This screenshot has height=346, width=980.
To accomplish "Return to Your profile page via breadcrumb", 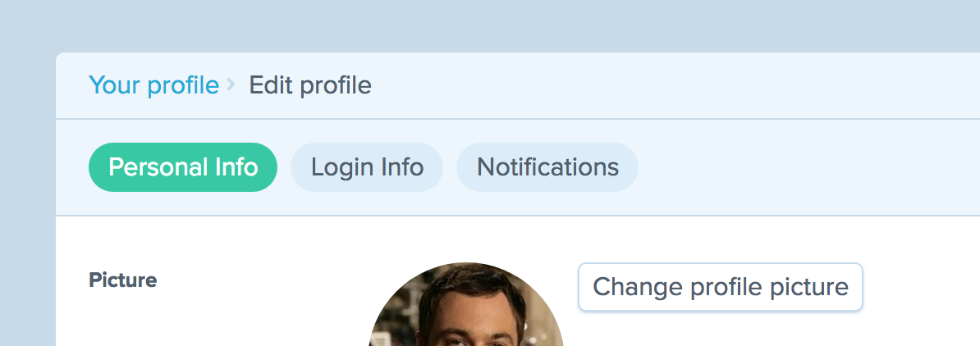I will pyautogui.click(x=153, y=85).
